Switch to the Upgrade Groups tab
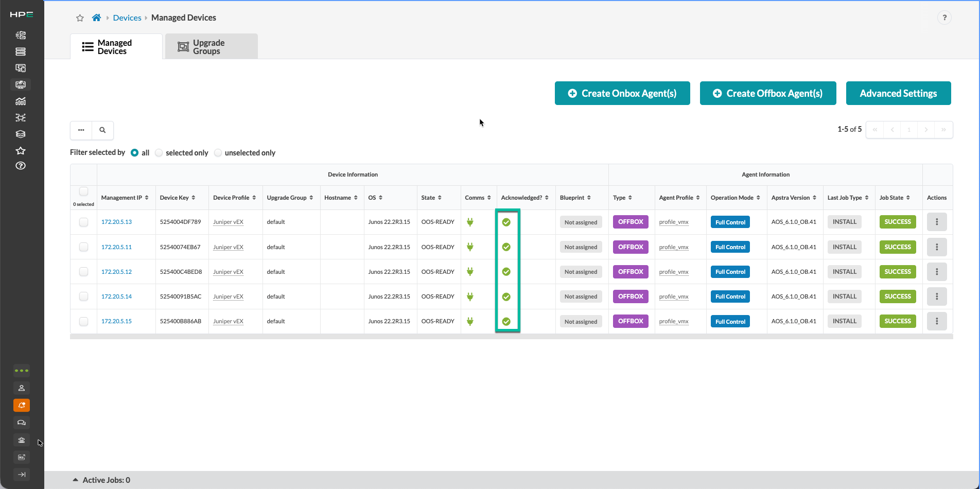980x489 pixels. (212, 47)
